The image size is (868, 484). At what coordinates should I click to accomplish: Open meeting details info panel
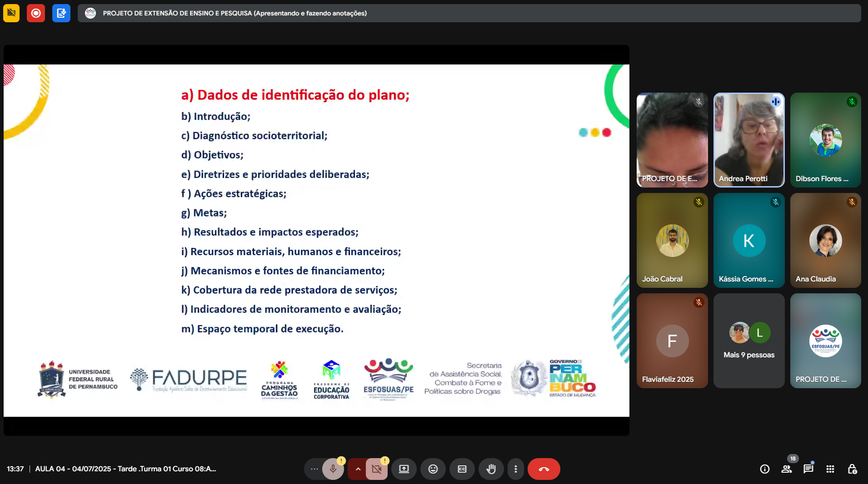tap(765, 469)
